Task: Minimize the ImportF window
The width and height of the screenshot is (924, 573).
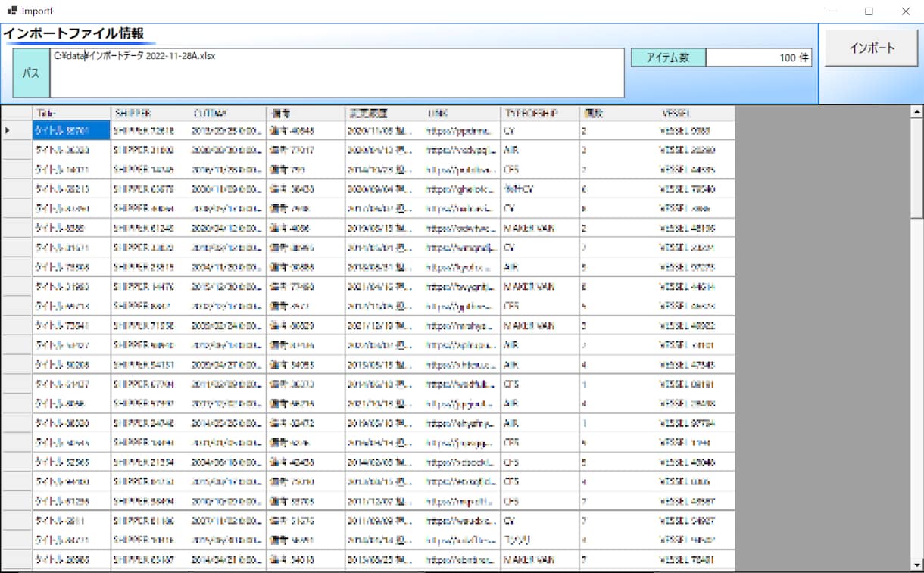Action: [x=832, y=11]
